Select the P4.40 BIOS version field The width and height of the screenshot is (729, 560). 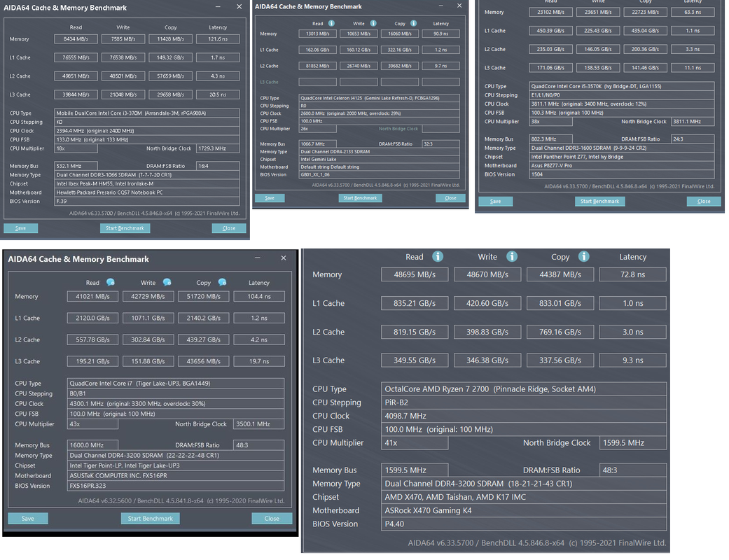[524, 524]
